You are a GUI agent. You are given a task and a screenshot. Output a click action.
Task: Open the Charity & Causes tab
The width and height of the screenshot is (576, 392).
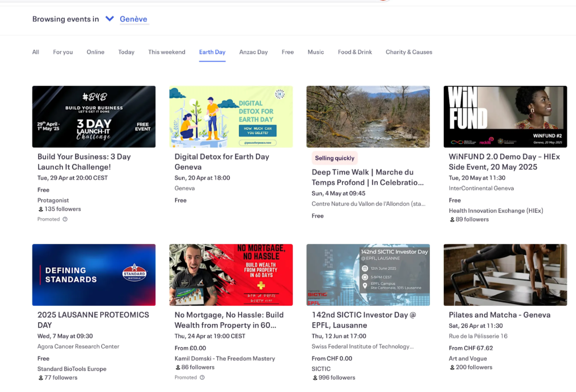pyautogui.click(x=409, y=52)
